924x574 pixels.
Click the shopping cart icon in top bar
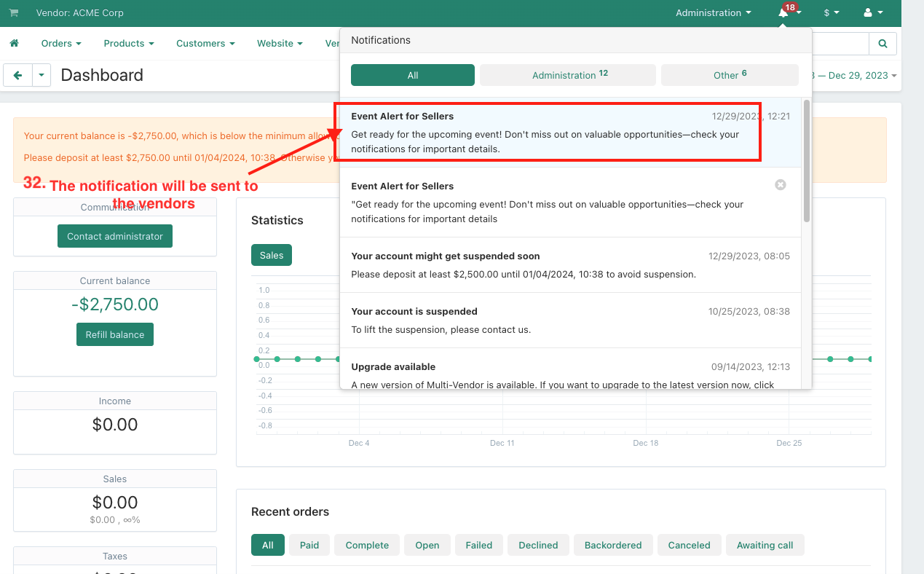(x=13, y=13)
